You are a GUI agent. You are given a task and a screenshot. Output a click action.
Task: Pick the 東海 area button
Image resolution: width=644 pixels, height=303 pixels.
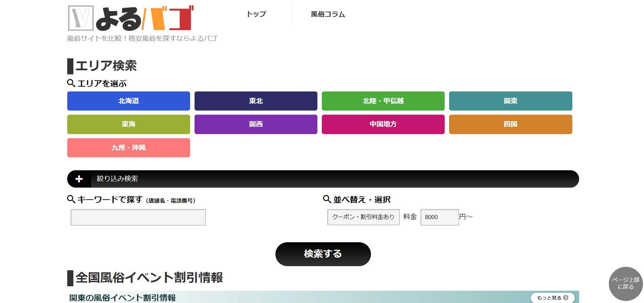(x=128, y=124)
